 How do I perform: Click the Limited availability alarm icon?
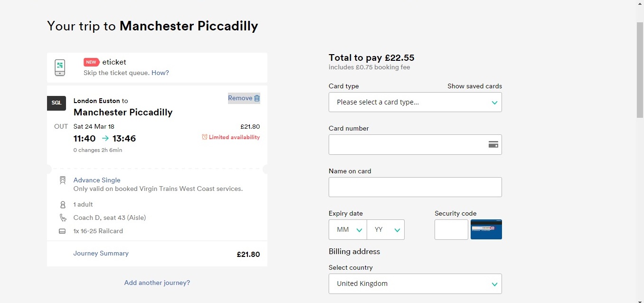[205, 137]
